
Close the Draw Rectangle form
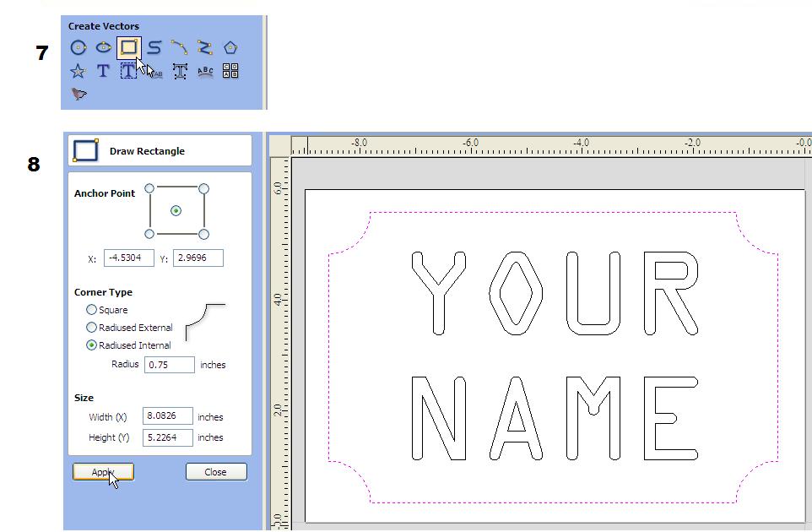[x=216, y=472]
